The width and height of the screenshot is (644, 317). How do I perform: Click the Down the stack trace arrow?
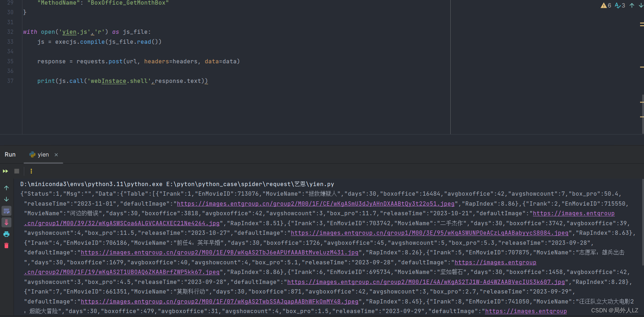point(6,199)
